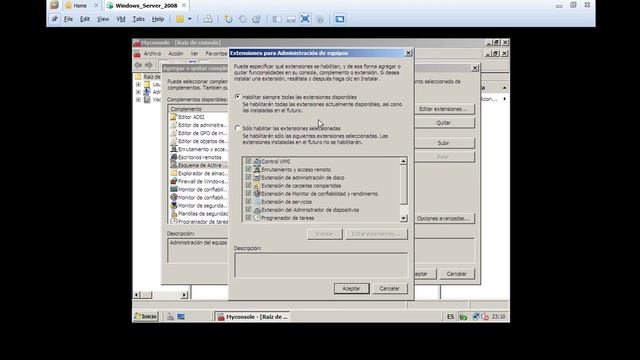This screenshot has width=640, height=360.
Task: Open the VM menu in VMware
Action: click(x=121, y=19)
